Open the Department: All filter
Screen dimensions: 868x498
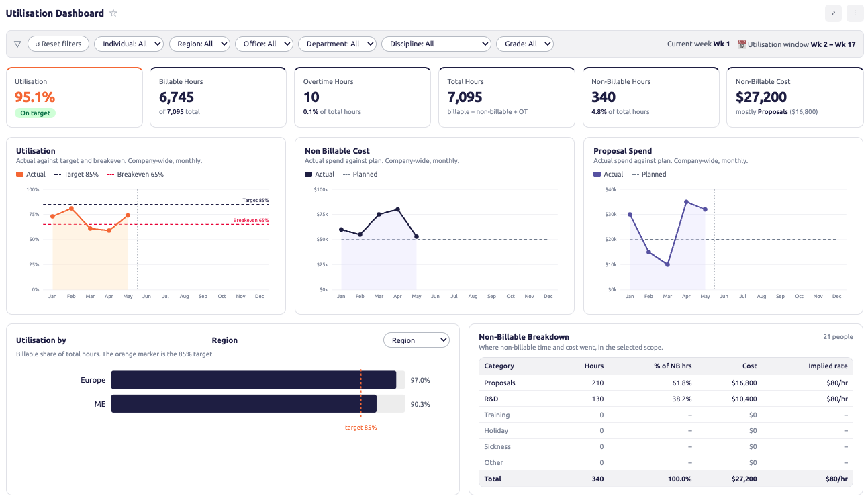pos(337,44)
